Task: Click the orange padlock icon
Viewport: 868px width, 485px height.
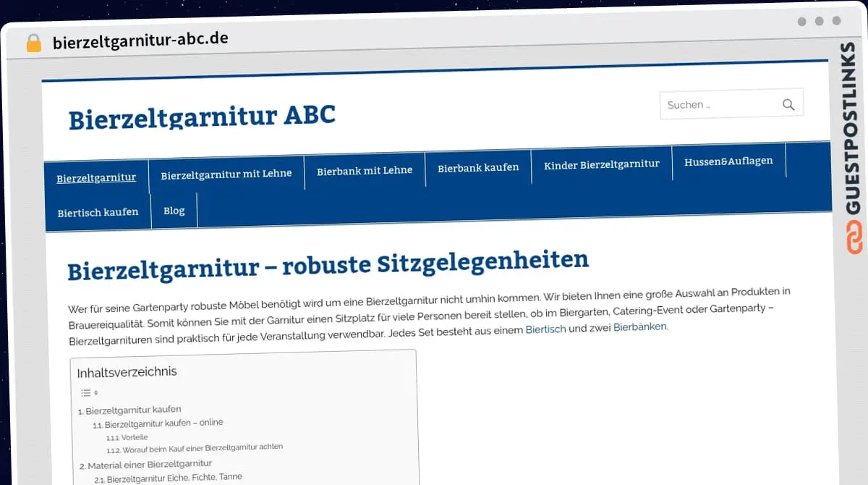Action: coord(34,43)
